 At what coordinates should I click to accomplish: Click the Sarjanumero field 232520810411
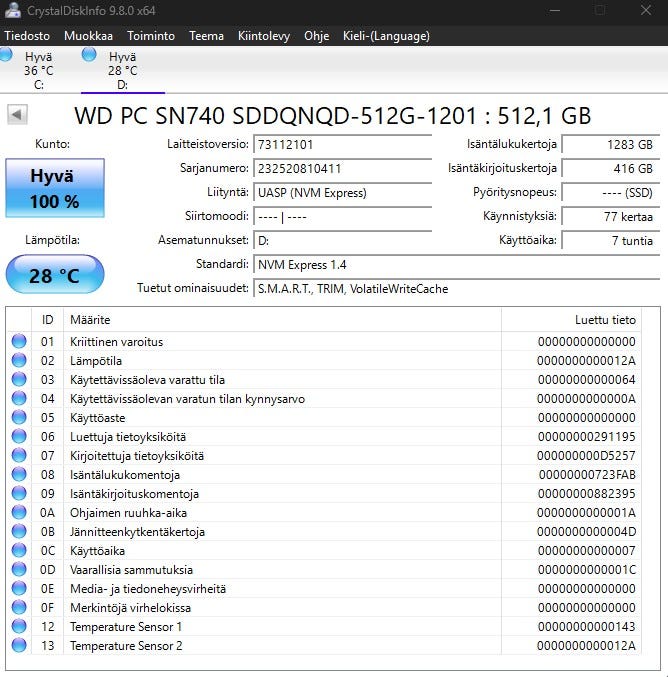pos(343,169)
